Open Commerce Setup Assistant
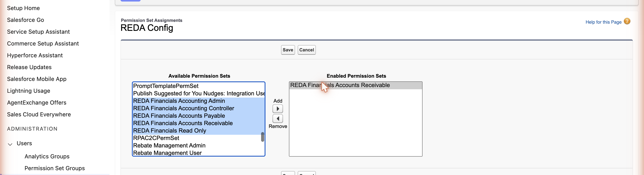 (43, 44)
